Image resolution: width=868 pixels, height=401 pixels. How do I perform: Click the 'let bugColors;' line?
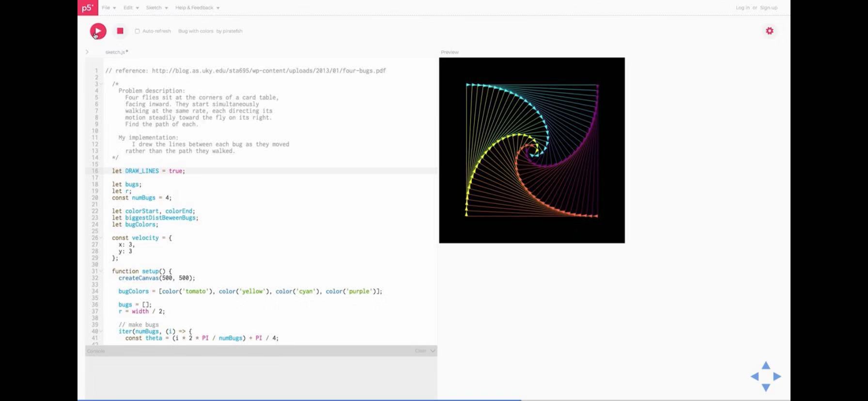[x=135, y=224]
